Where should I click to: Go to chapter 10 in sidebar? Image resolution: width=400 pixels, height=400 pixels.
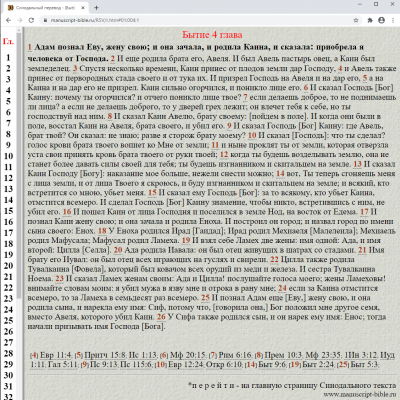coord(9,156)
